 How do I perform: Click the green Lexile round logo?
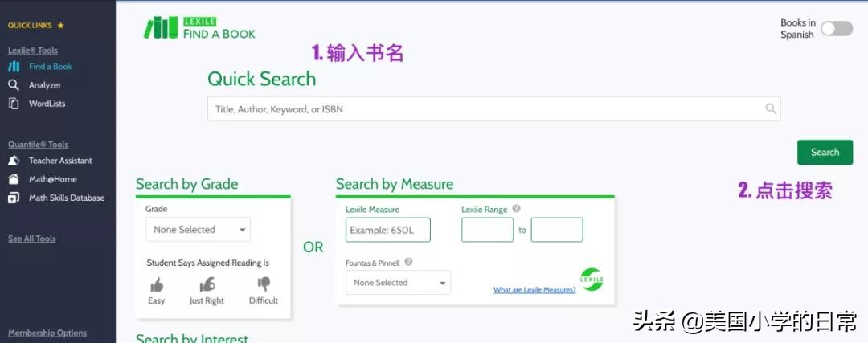pyautogui.click(x=592, y=280)
